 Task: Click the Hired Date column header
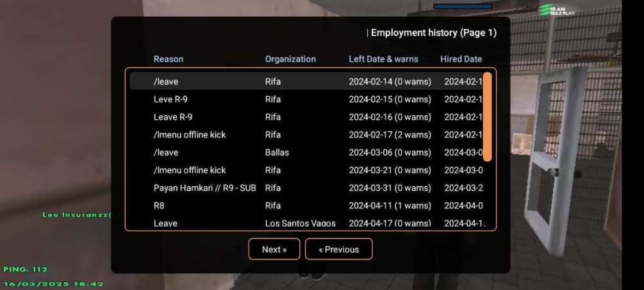tap(461, 59)
